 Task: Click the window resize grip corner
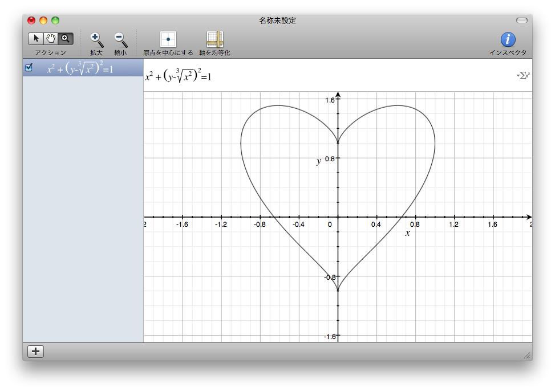528,356
